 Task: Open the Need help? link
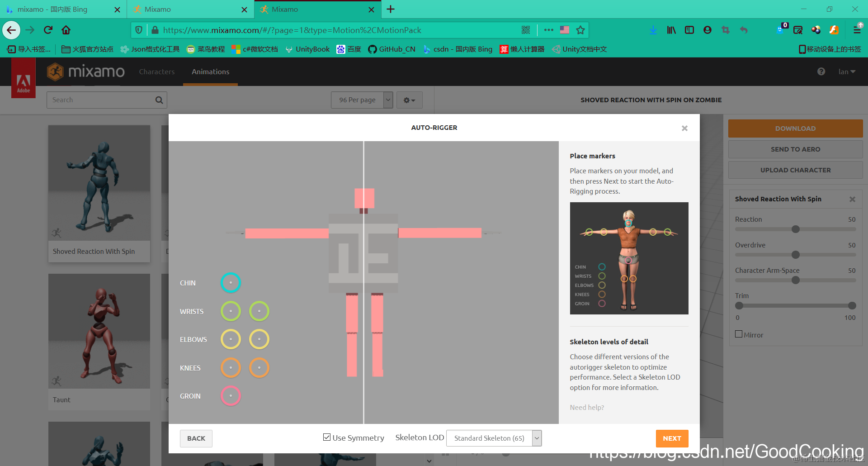(x=587, y=408)
